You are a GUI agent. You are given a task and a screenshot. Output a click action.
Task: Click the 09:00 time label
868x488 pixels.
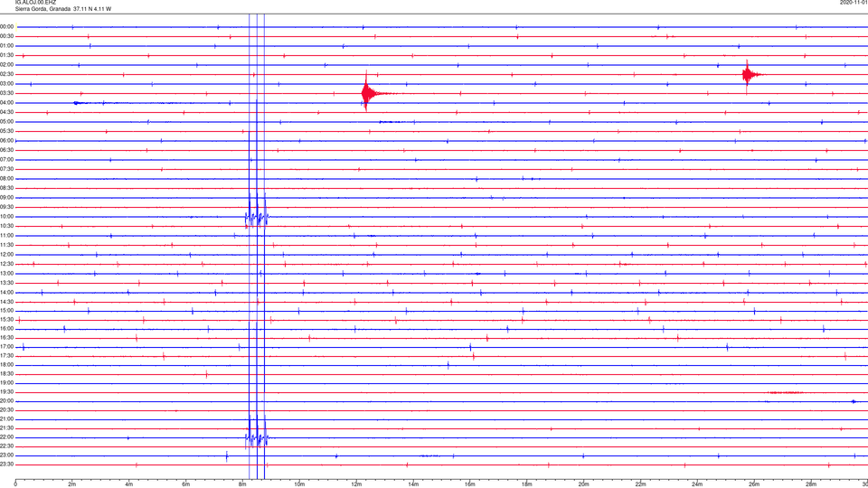(6, 198)
